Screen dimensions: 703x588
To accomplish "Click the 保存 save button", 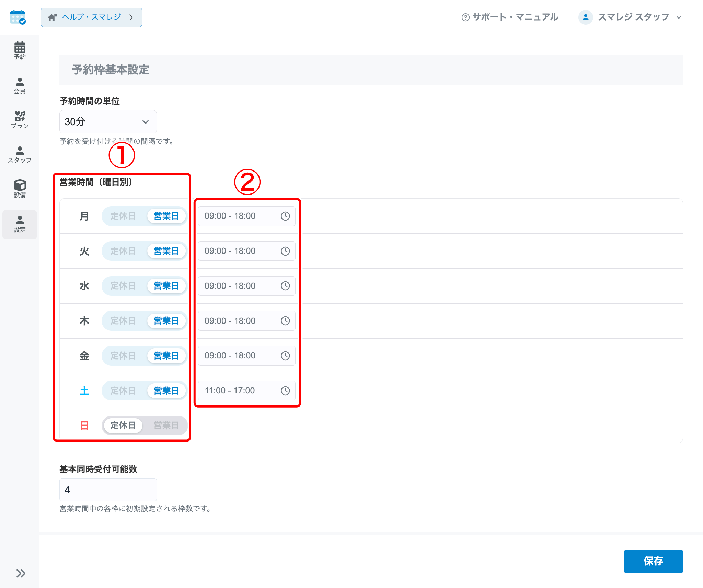I will tap(653, 561).
